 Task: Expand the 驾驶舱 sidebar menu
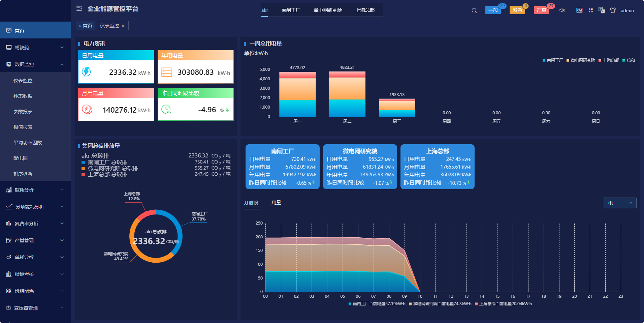point(35,48)
